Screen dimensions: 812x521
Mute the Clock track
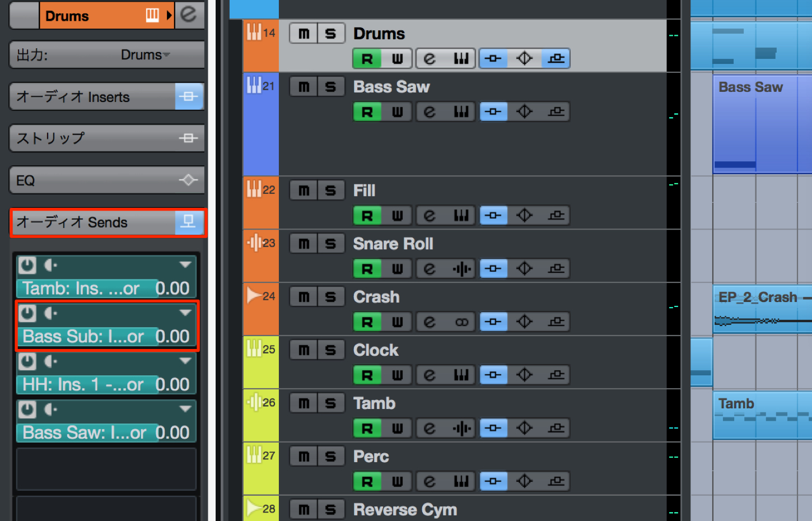click(304, 350)
